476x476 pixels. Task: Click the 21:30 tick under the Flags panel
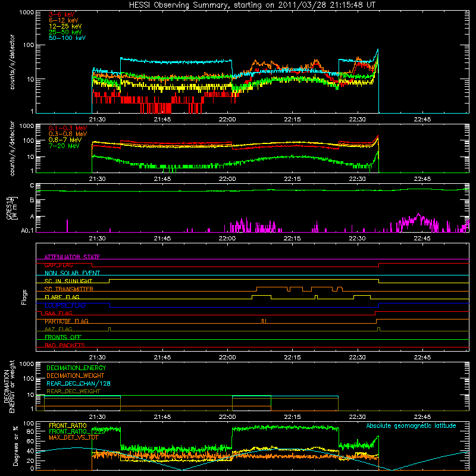tap(97, 358)
